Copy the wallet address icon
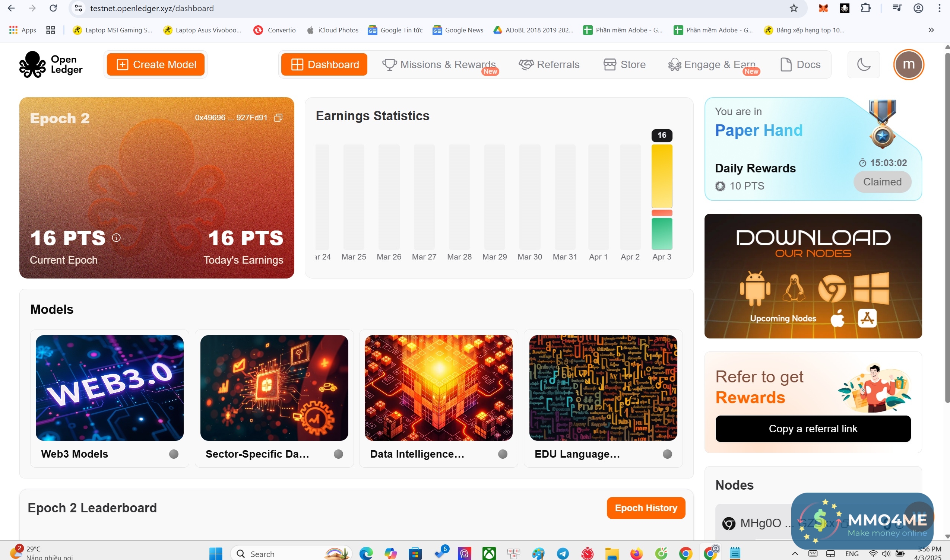 (x=278, y=118)
